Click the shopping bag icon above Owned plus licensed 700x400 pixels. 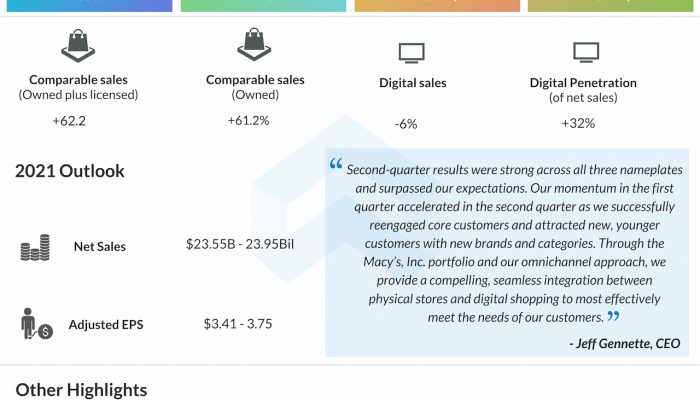coord(79,45)
